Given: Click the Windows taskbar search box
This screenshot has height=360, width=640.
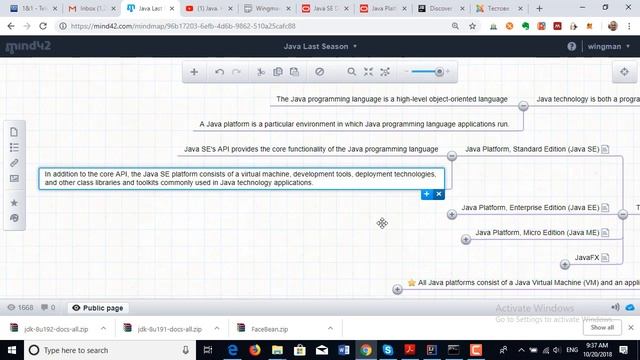Looking at the screenshot, I should click(x=109, y=350).
